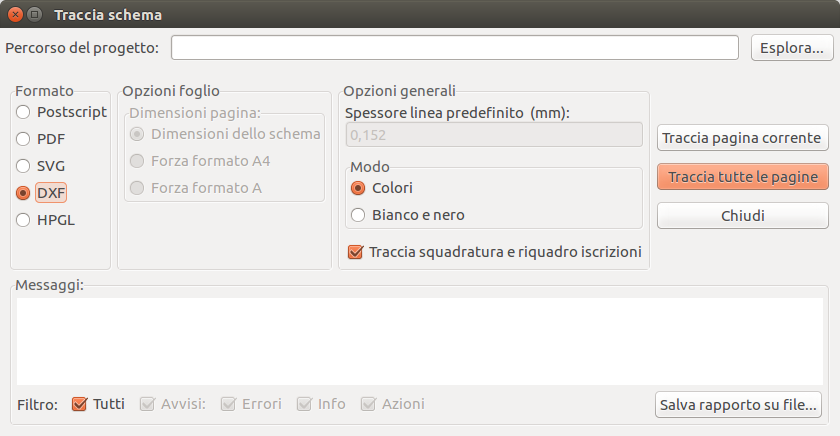Close the dialog with Chiudi button

click(742, 215)
